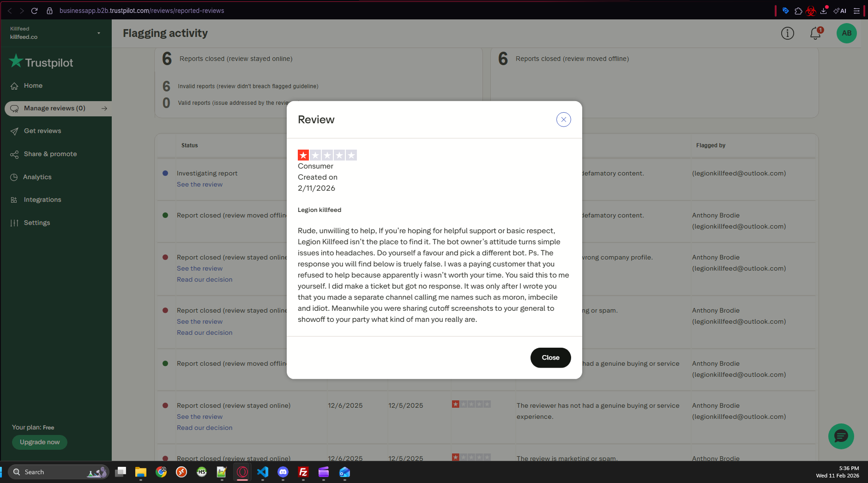Open See the review in the spam row
The width and height of the screenshot is (868, 483).
pyautogui.click(x=199, y=322)
